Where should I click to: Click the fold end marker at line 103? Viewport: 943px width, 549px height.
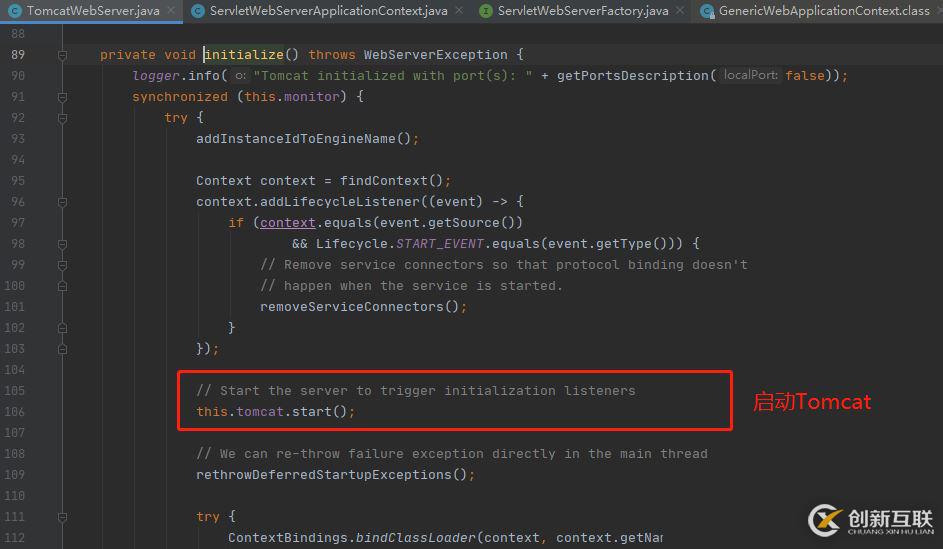(62, 349)
